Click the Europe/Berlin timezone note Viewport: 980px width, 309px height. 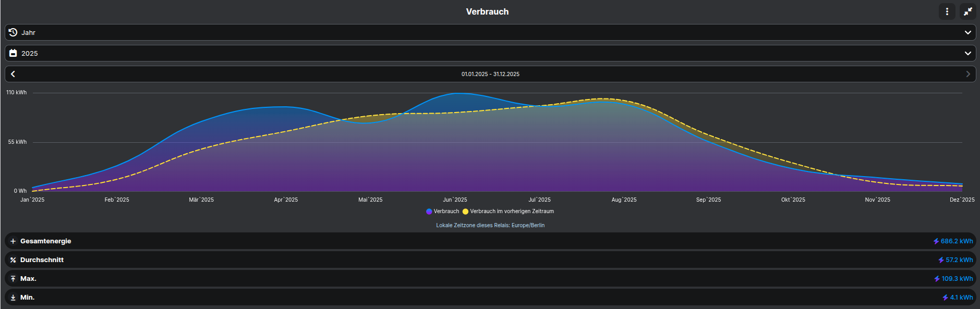click(x=490, y=226)
